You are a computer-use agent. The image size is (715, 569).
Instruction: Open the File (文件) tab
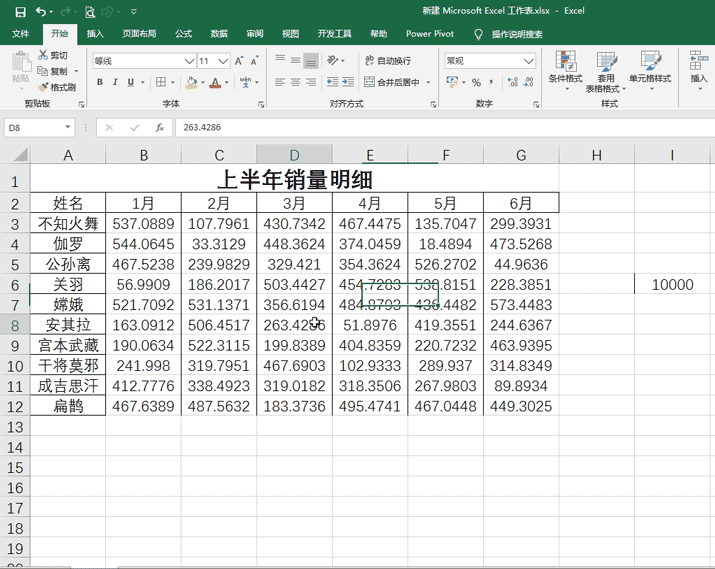point(21,34)
